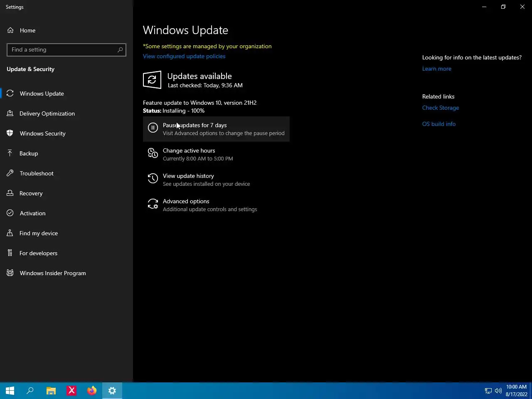Click the Update & Security heading

click(x=30, y=69)
